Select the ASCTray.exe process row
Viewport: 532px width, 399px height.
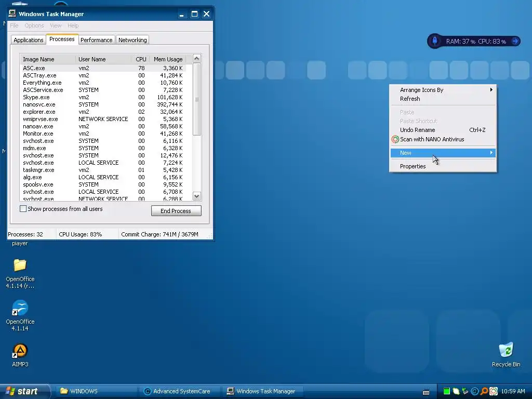(x=103, y=75)
